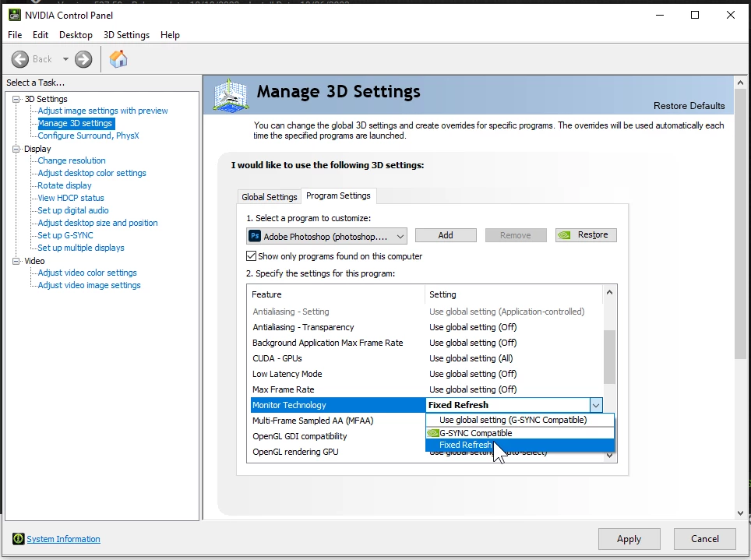Collapse the Display tree node
The height and width of the screenshot is (560, 751).
point(16,149)
